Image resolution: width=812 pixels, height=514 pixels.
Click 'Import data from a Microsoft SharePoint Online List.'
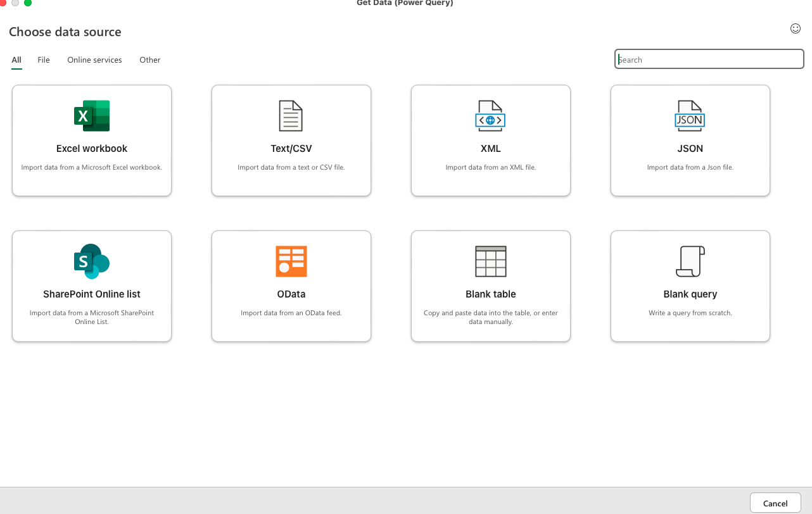[x=92, y=317]
